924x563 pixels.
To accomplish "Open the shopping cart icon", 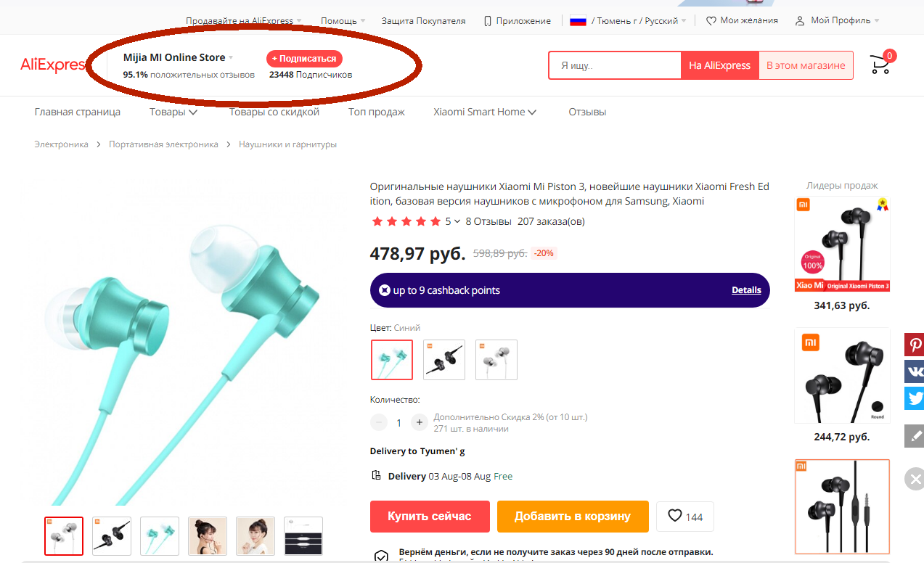I will click(880, 65).
